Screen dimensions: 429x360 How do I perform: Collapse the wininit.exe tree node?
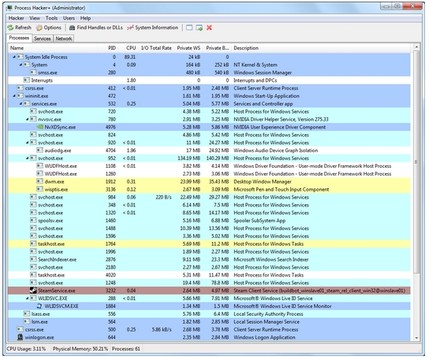[x=14, y=96]
